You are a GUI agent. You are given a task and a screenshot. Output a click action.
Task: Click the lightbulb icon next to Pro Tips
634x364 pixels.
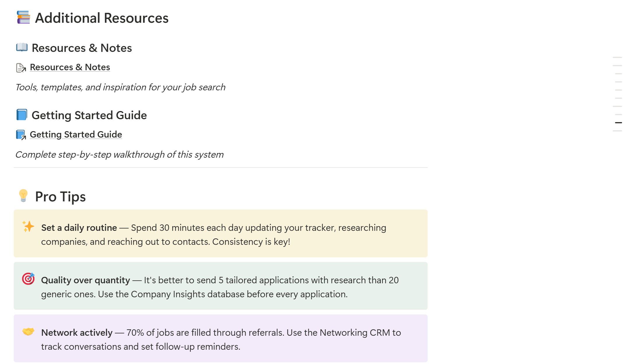(x=23, y=196)
